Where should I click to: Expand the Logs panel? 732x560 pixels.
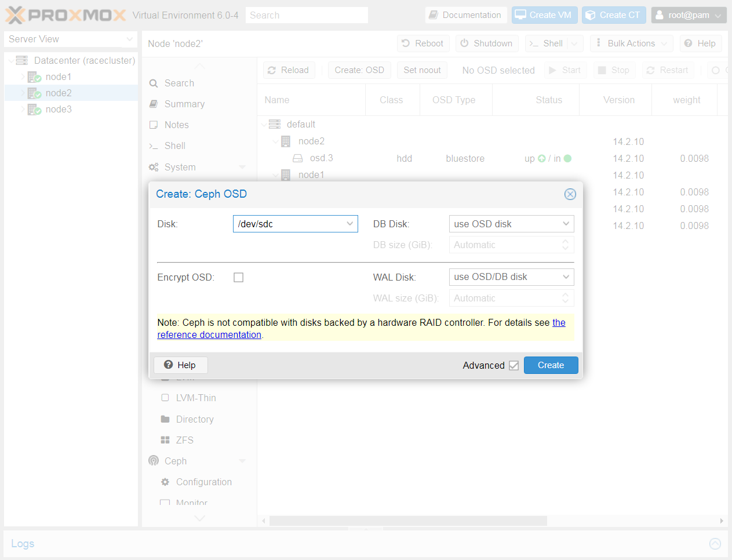715,544
